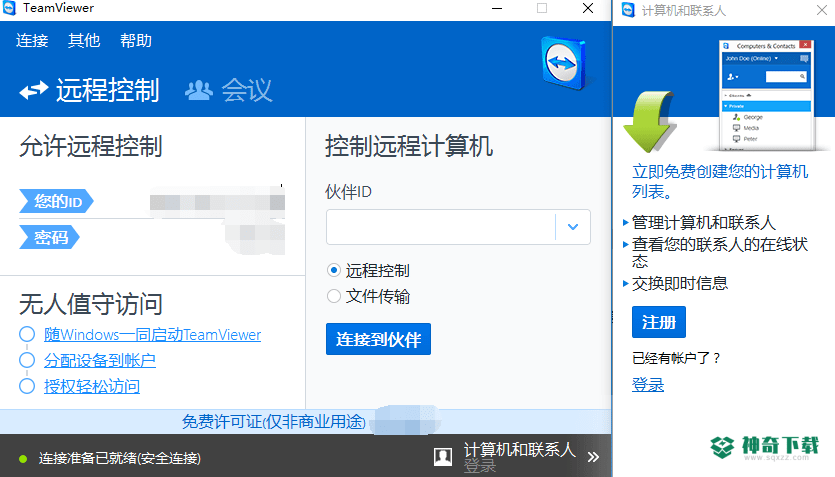The height and width of the screenshot is (477, 835).
Task: Open the 分配设备到帐户 link
Action: pyautogui.click(x=100, y=360)
